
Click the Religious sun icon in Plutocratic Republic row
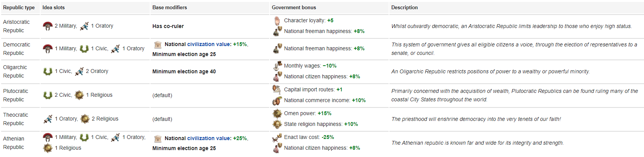[x=79, y=95]
